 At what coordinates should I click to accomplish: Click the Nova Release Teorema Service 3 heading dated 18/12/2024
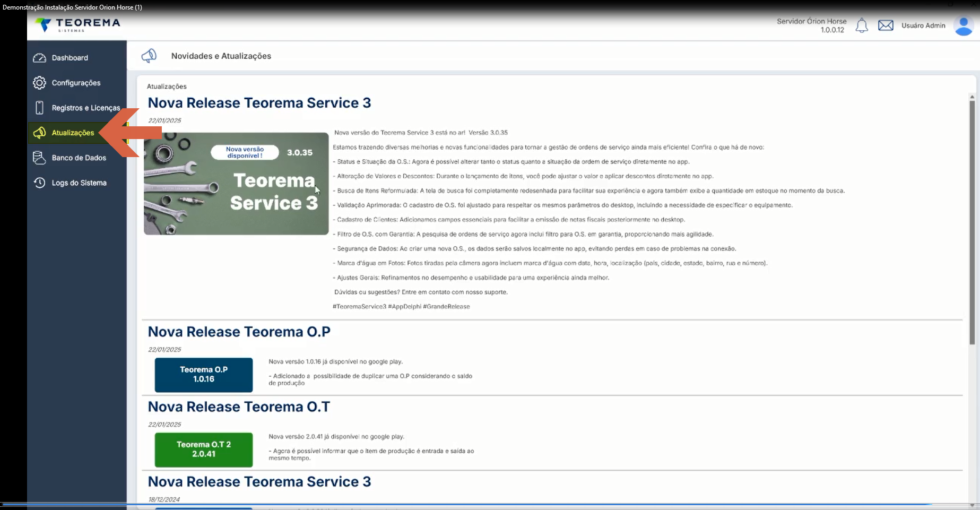(259, 481)
